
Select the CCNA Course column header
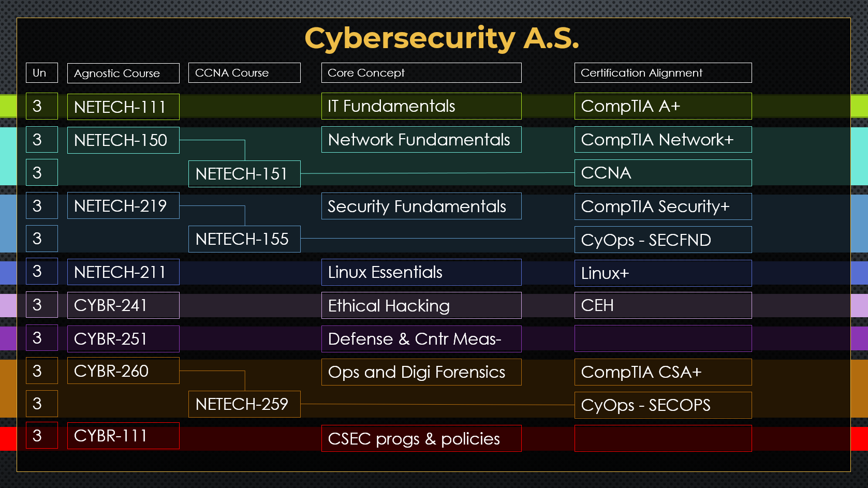click(x=244, y=73)
